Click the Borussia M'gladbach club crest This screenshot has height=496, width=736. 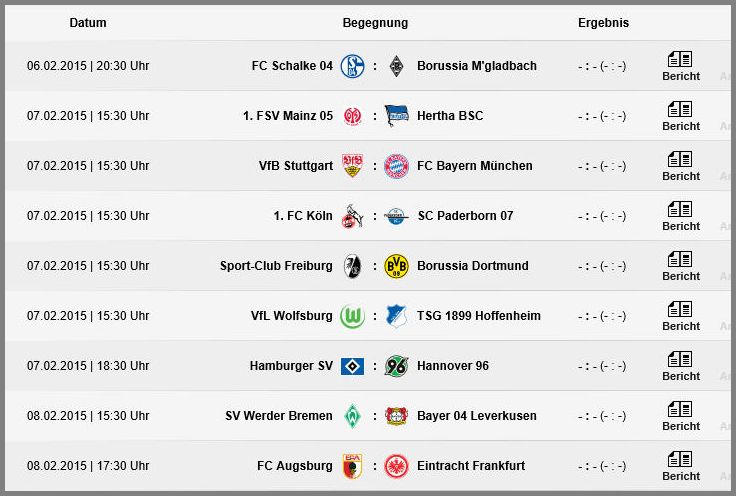(397, 66)
